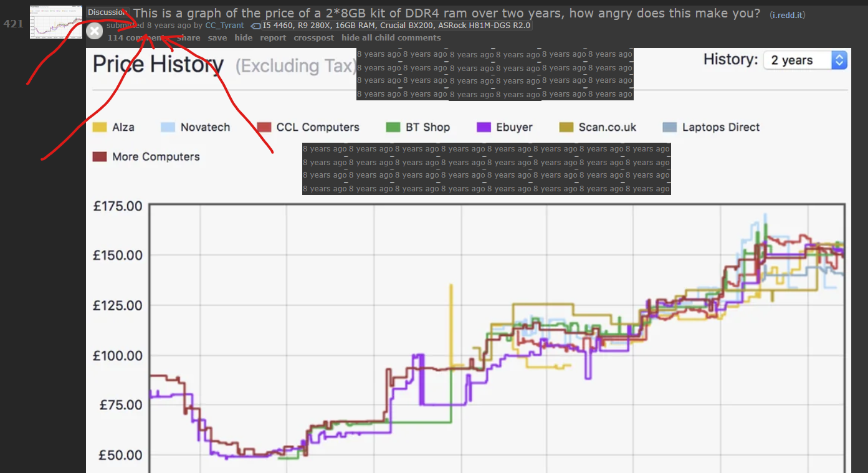Select the Laptops Direct legend label
This screenshot has height=473, width=868.
coord(721,127)
